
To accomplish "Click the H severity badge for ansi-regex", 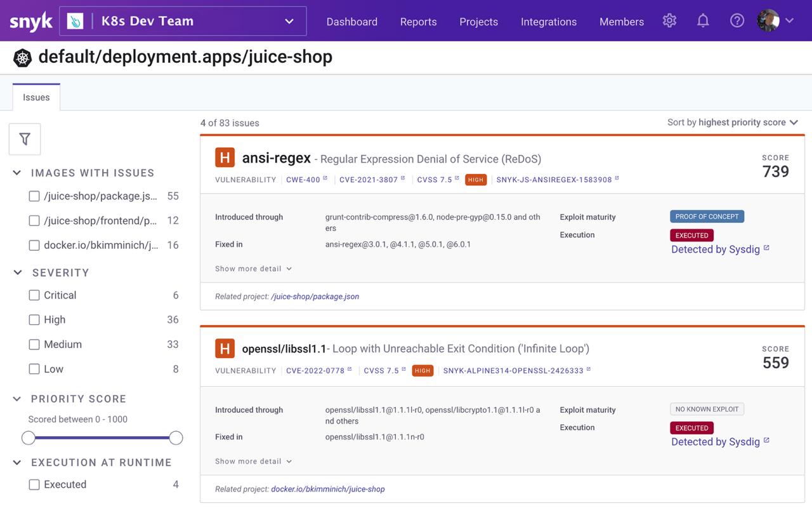I will (225, 157).
